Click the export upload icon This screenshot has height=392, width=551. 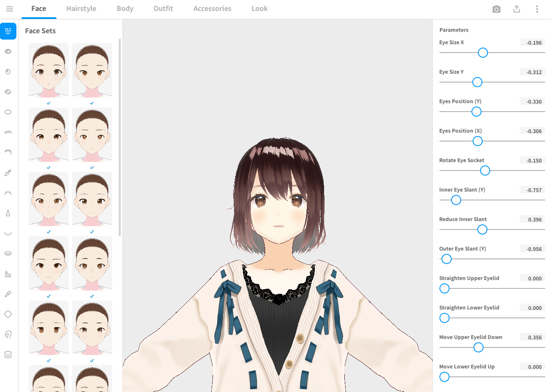pos(516,9)
